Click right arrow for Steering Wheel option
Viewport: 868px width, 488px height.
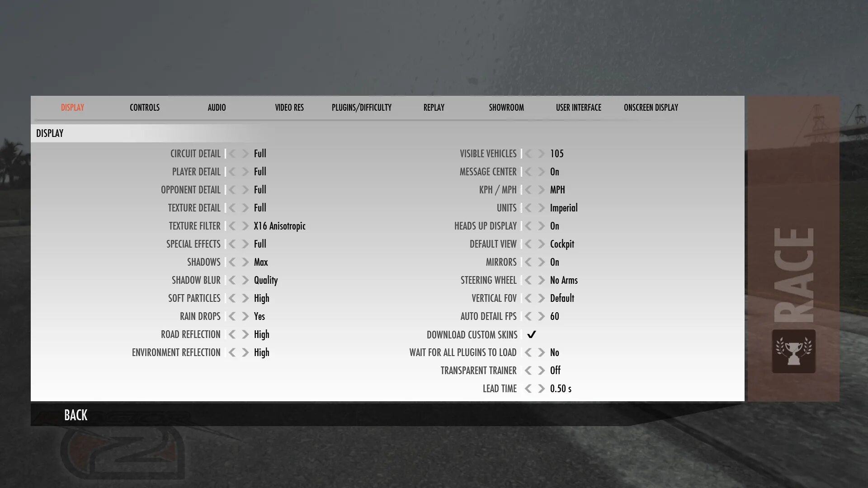541,280
